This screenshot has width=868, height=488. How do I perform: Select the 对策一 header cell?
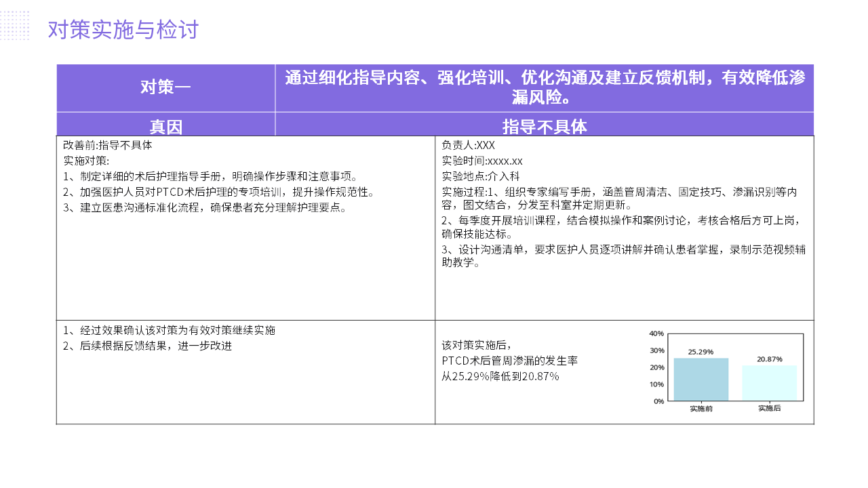(x=165, y=87)
